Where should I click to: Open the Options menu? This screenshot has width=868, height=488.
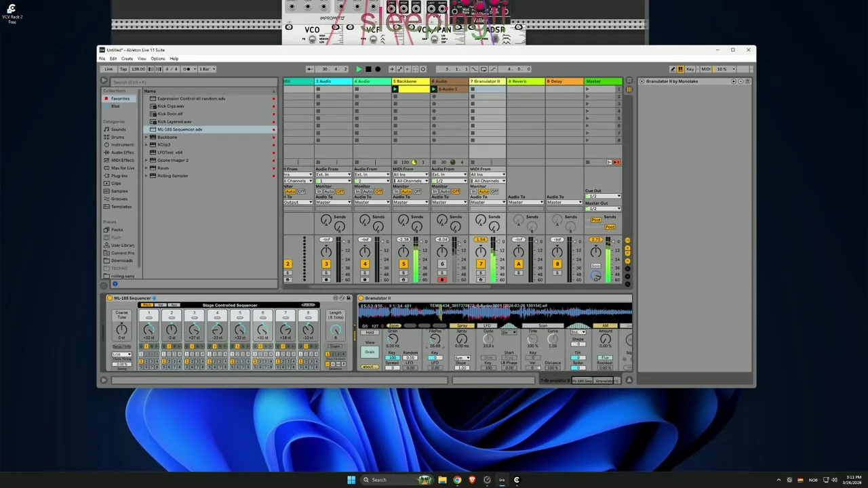pyautogui.click(x=157, y=58)
